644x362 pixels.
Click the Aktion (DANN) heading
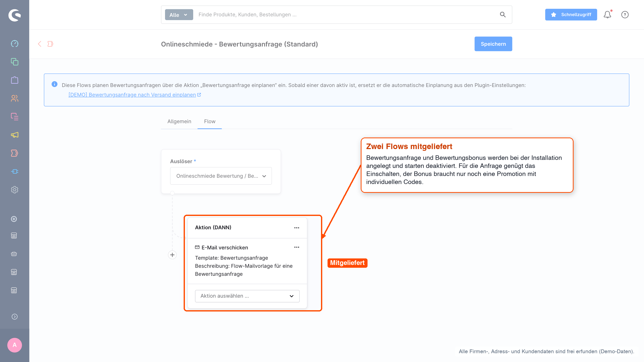coord(213,228)
